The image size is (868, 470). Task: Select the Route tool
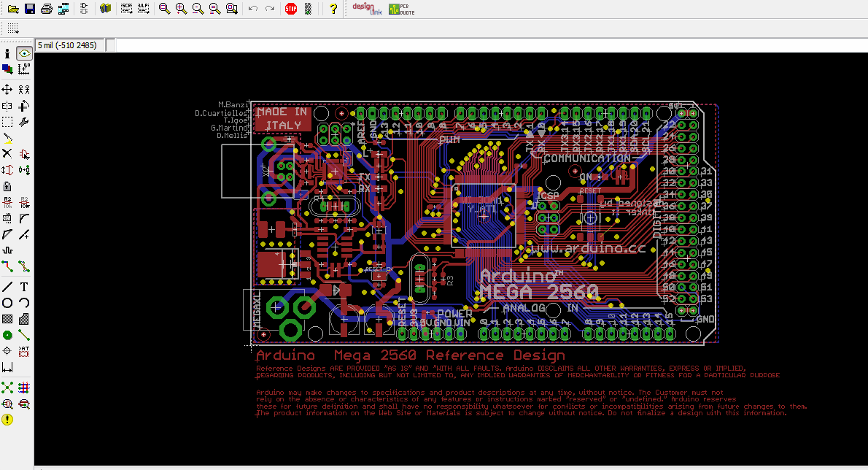(x=7, y=266)
